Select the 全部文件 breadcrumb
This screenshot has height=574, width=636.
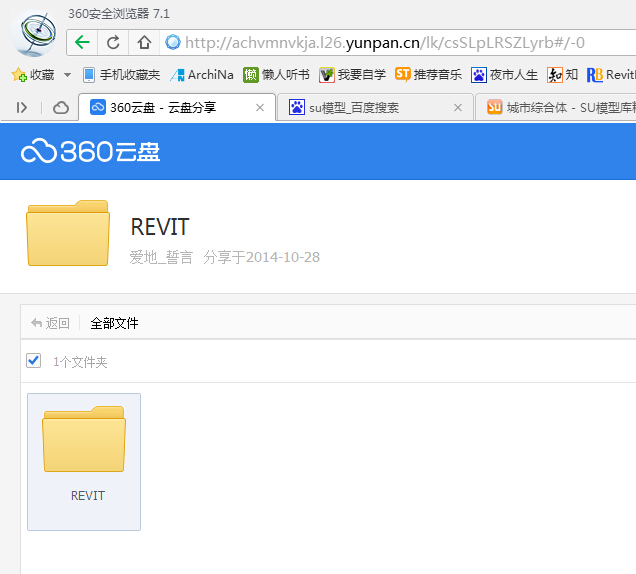coord(114,323)
